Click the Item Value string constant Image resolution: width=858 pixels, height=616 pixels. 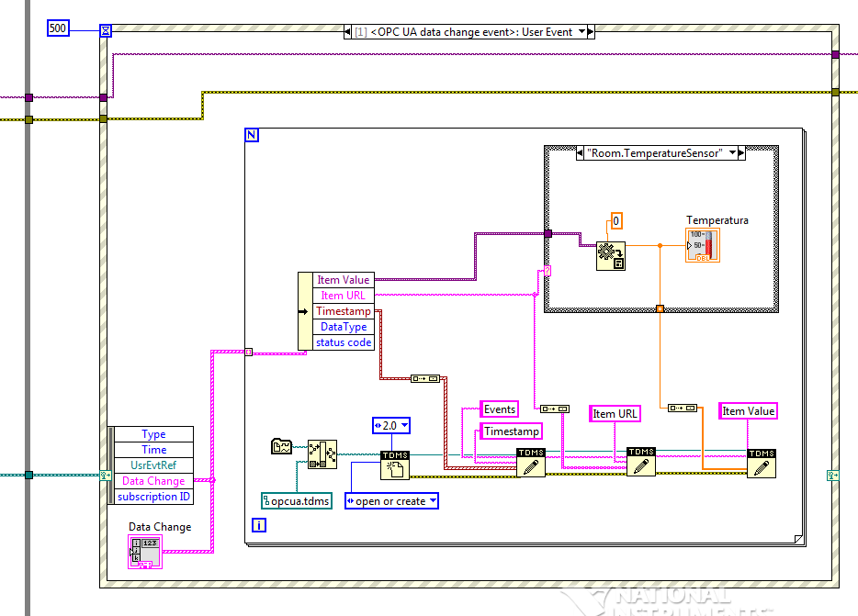(x=748, y=411)
